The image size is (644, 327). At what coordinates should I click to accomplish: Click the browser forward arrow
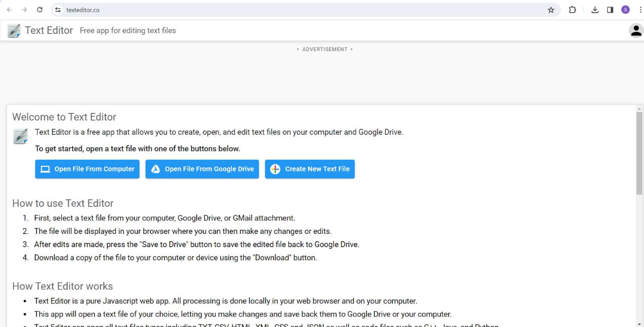pyautogui.click(x=24, y=10)
